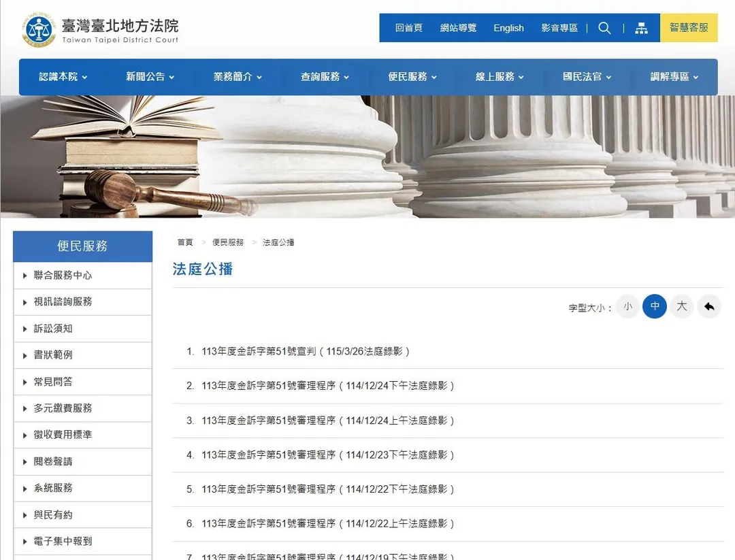
Task: Open 多元繳費服務 in the sidebar
Action: 82,408
